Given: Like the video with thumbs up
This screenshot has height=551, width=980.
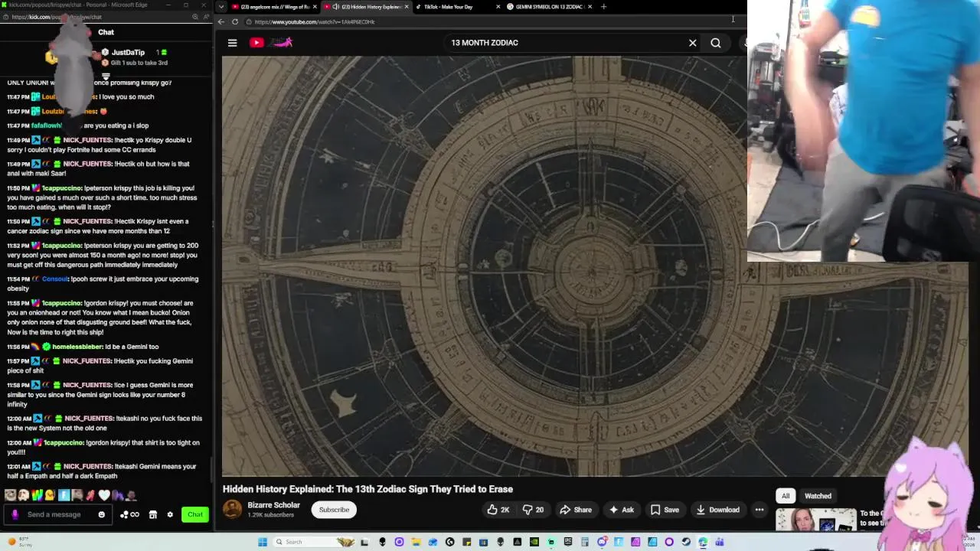Looking at the screenshot, I should coord(498,510).
